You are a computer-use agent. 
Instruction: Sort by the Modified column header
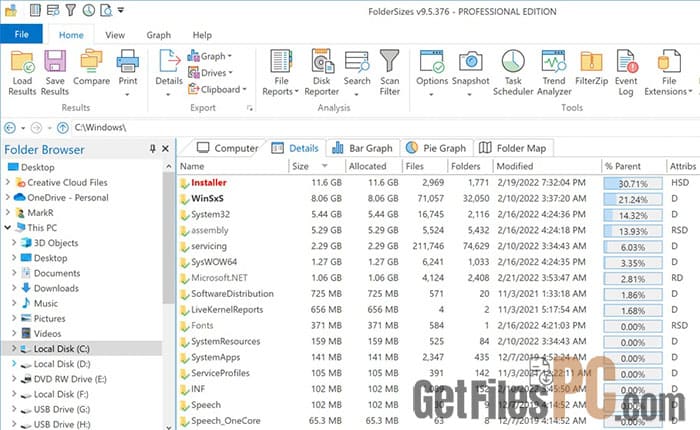pos(547,166)
